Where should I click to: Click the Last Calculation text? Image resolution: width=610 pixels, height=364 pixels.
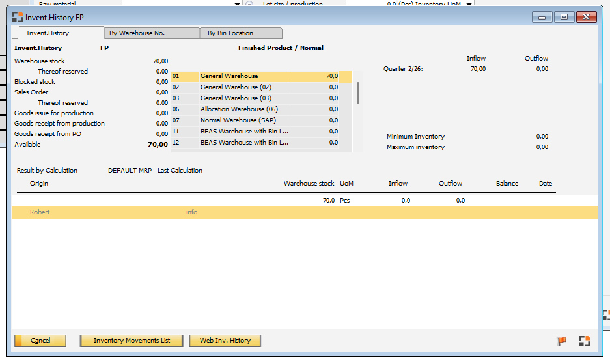pyautogui.click(x=180, y=171)
